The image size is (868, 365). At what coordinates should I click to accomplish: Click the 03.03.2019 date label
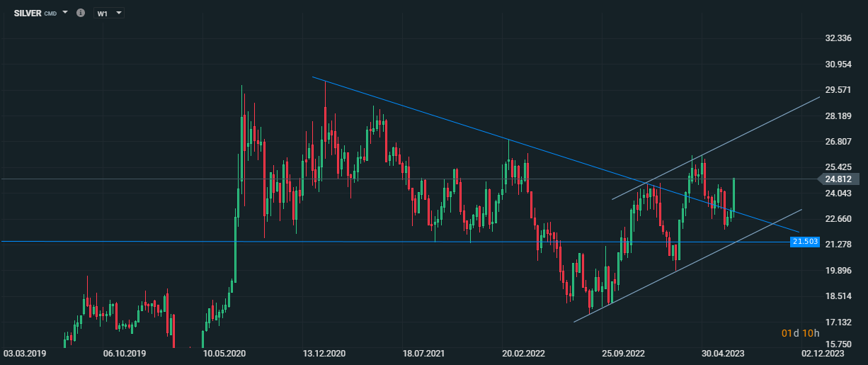coord(24,352)
